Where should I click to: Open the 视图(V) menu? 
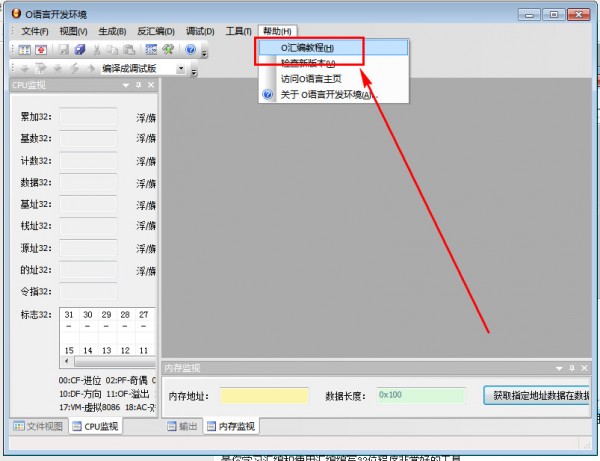pyautogui.click(x=73, y=31)
